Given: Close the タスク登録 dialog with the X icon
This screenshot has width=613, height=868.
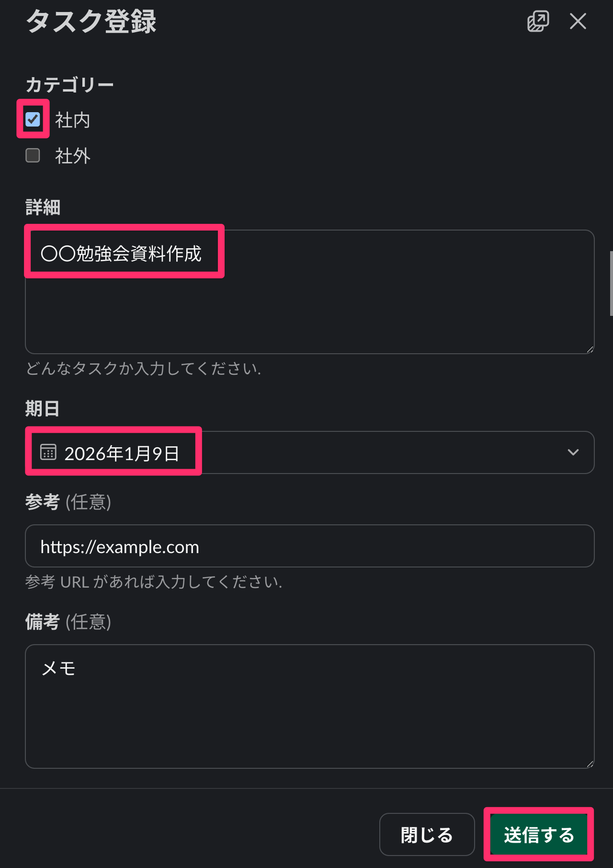Looking at the screenshot, I should tap(578, 22).
